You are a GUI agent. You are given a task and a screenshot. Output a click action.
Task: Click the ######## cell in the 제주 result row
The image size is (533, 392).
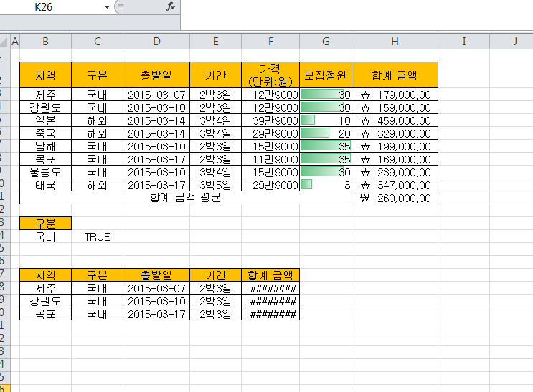pos(271,288)
